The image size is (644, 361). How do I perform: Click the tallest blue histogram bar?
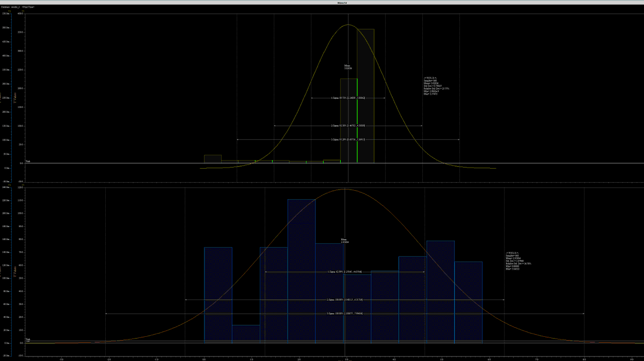[x=302, y=271]
